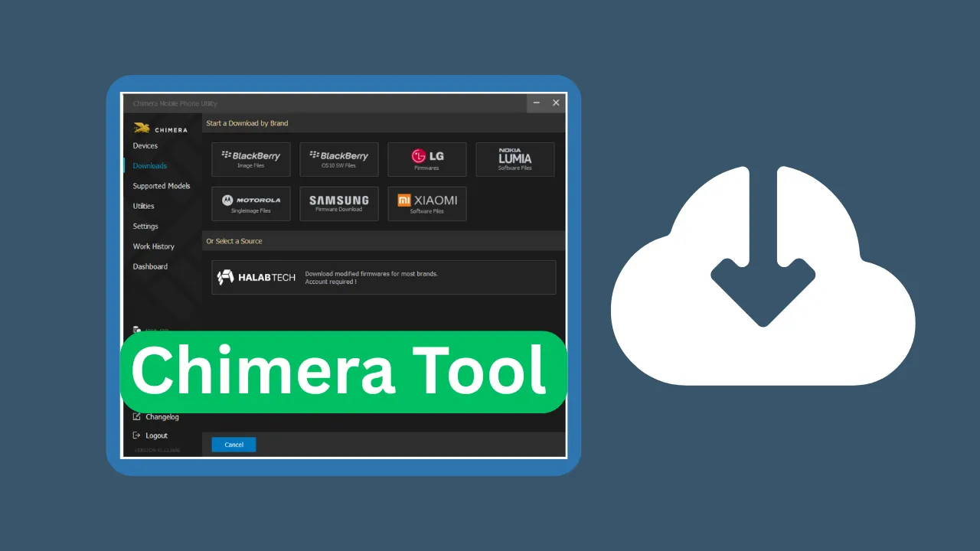
Task: Minimize the Chimera utility window
Action: click(x=537, y=103)
